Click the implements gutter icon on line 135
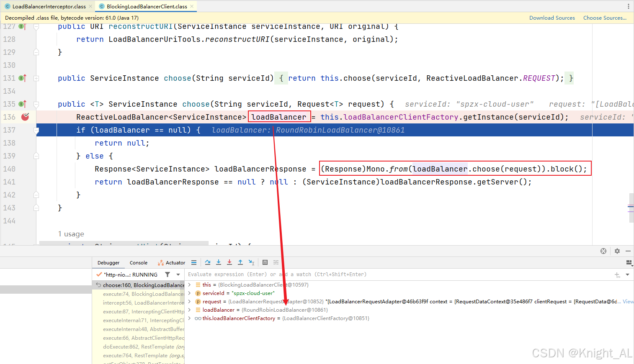634x364 pixels. click(22, 104)
